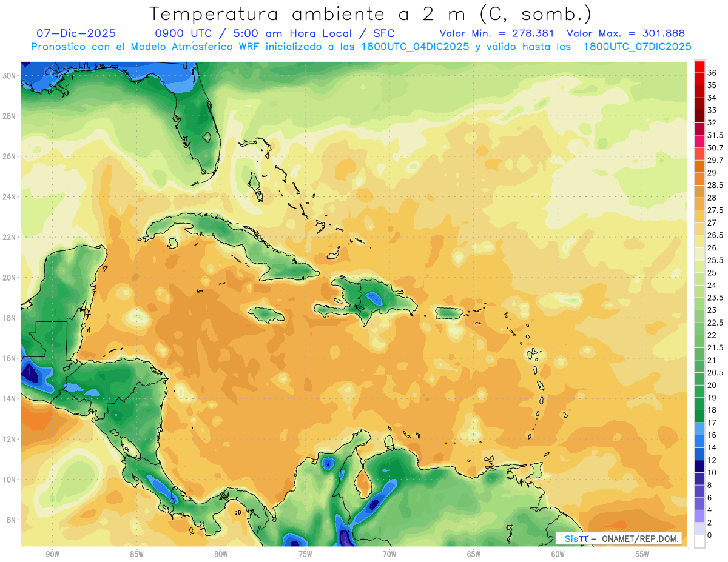Click the title "Temperatura ambiente a 2 m"
This screenshot has height=562, width=728.
[308, 14]
